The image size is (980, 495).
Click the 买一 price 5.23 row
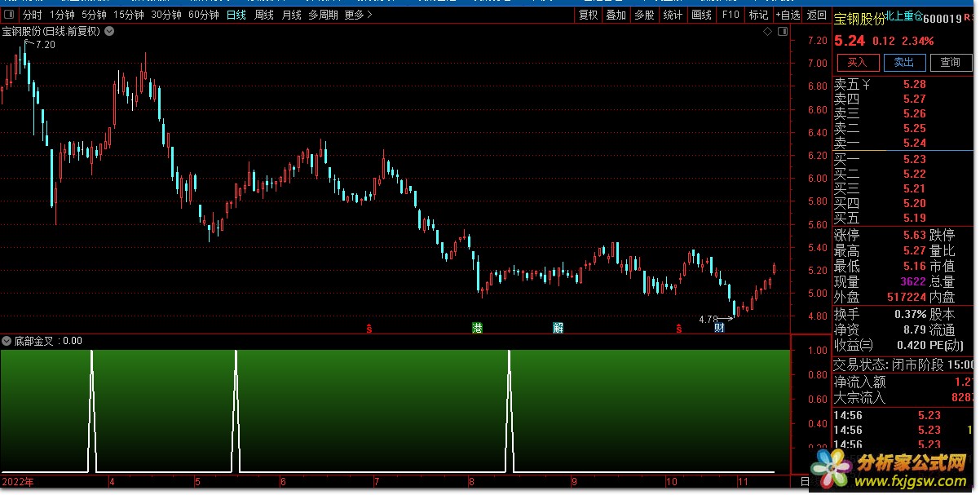(x=905, y=159)
